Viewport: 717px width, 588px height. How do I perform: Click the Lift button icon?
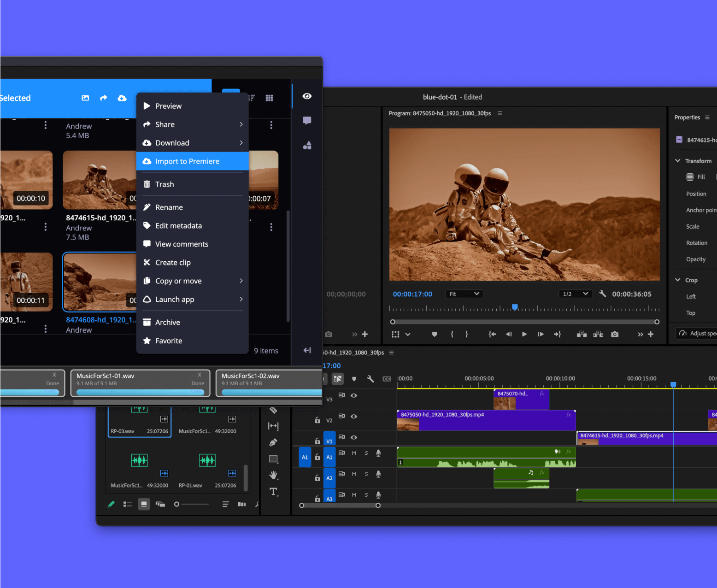(582, 334)
